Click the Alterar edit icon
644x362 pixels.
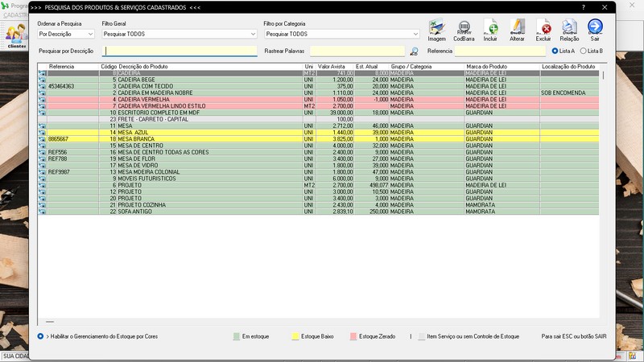(x=517, y=30)
